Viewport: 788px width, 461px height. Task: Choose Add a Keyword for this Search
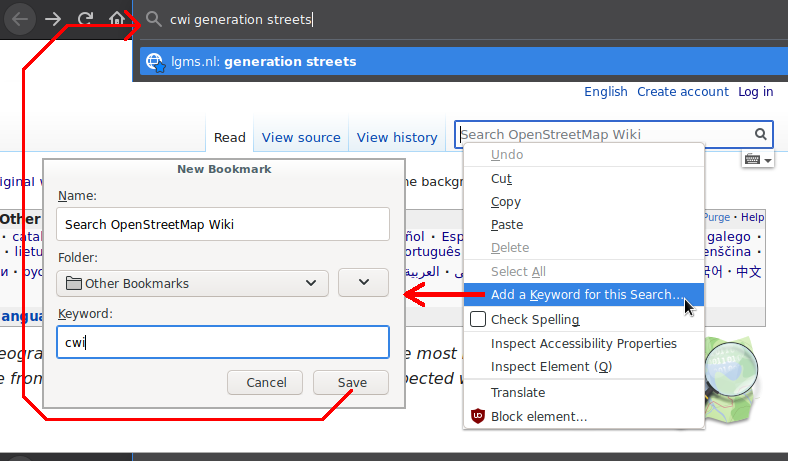click(587, 295)
